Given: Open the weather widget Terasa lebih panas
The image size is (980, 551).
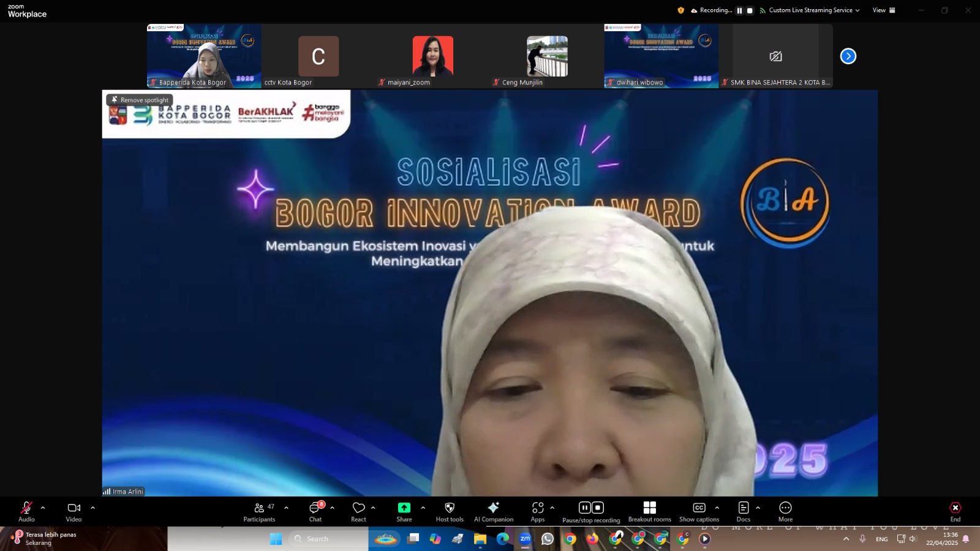Looking at the screenshot, I should pos(44,539).
